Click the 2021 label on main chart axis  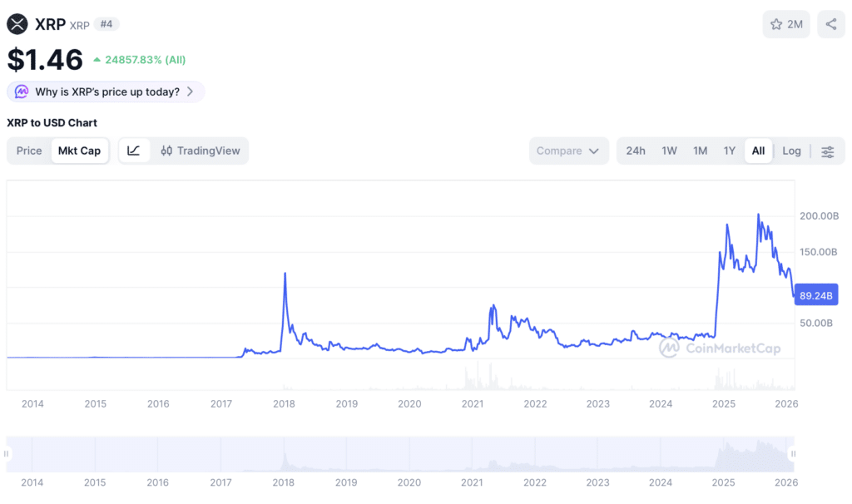point(473,403)
